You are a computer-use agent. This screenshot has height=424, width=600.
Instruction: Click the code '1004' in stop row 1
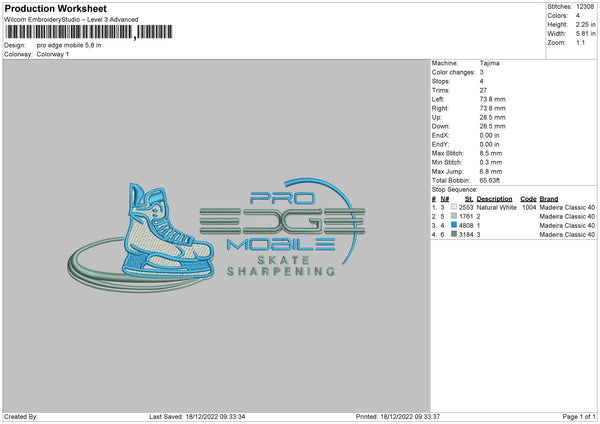[x=529, y=207]
